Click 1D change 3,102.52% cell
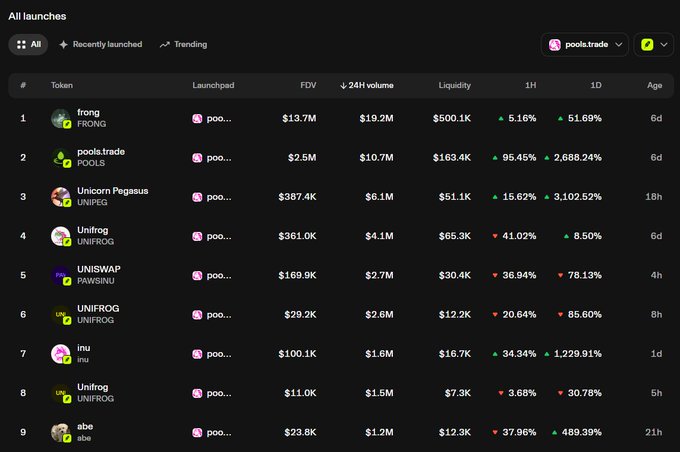The height and width of the screenshot is (452, 680). click(573, 197)
